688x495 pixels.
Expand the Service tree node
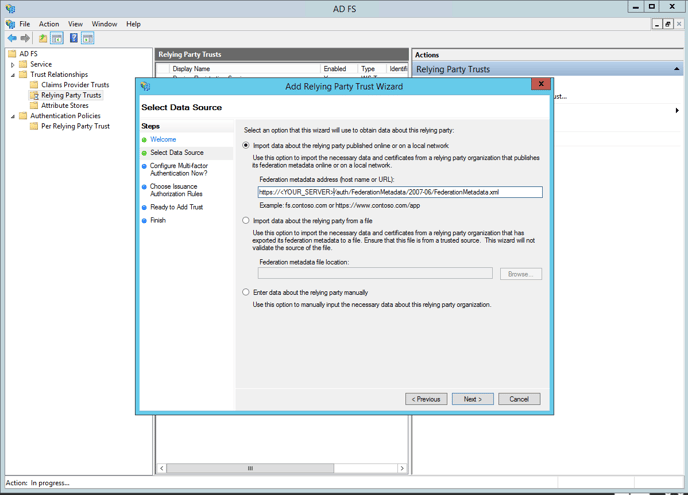pyautogui.click(x=12, y=65)
